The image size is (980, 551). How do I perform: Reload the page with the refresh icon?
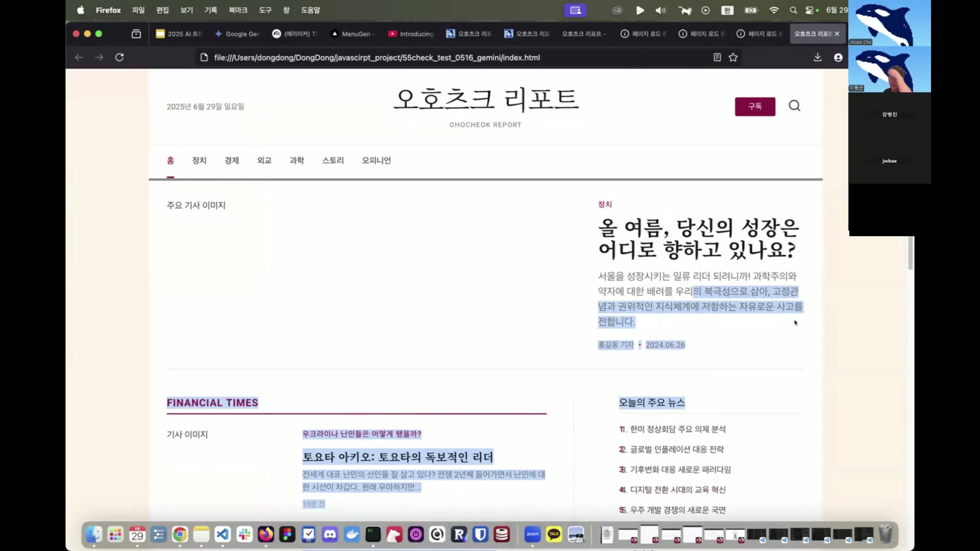(119, 57)
